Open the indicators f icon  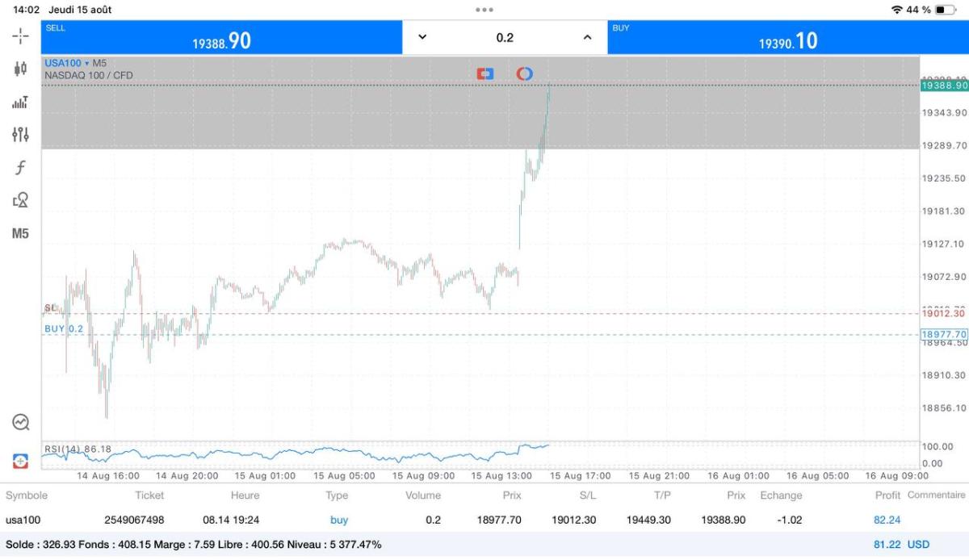[x=20, y=168]
